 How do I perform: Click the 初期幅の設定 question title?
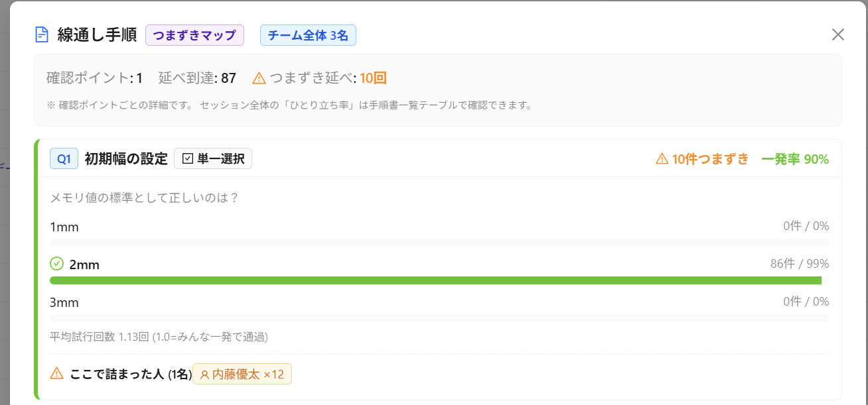pos(126,159)
